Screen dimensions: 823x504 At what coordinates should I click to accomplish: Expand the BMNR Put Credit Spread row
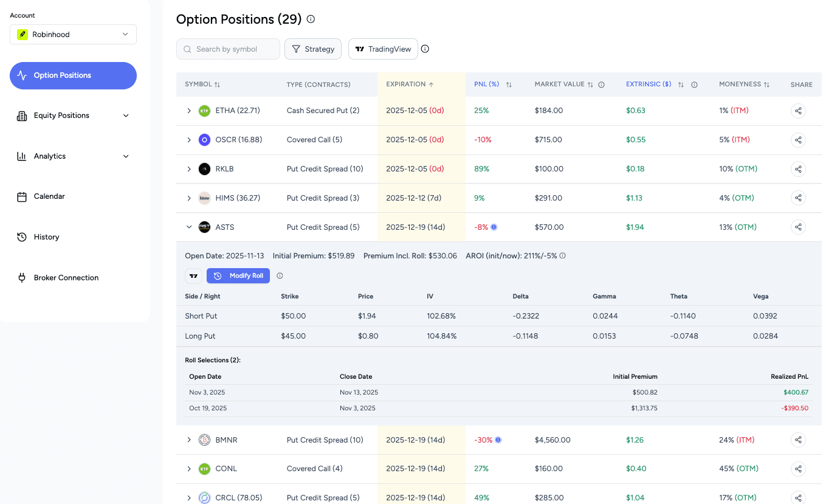coord(188,440)
